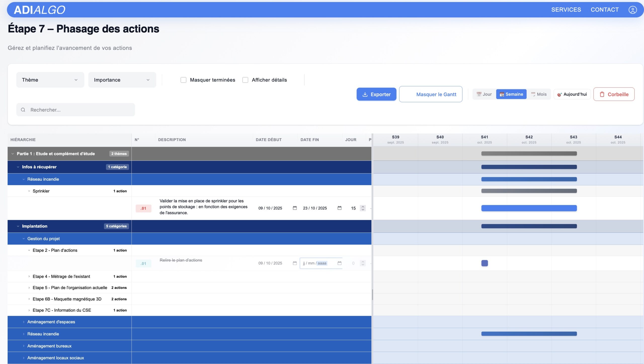
Task: Click Masquer le Gantt button
Action: [x=430, y=94]
